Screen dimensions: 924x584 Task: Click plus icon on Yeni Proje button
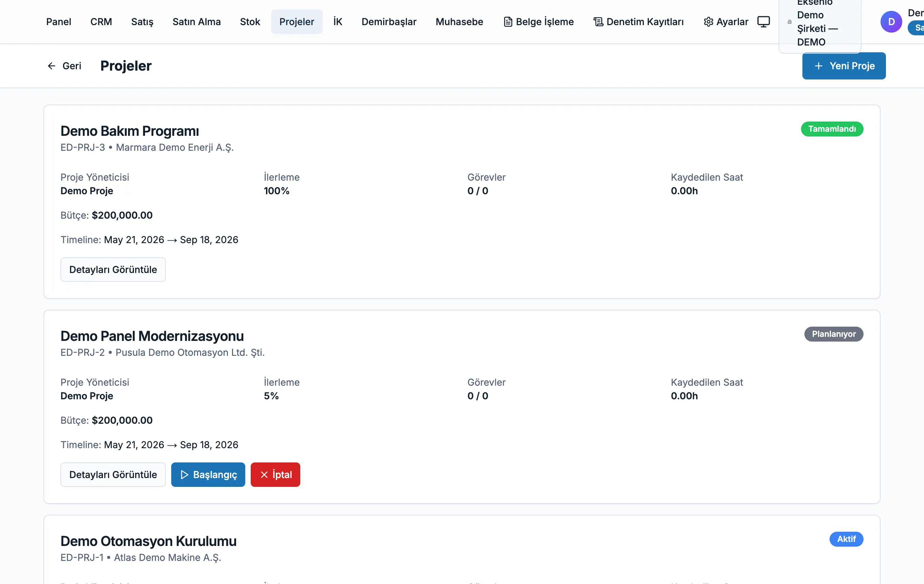coord(818,66)
